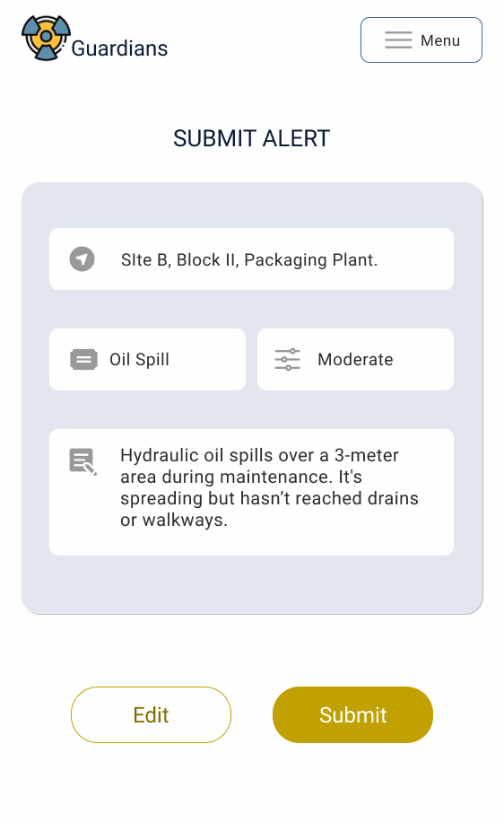Viewport: 504px width, 823px height.
Task: Click the "or walkways." description line
Action: click(174, 521)
